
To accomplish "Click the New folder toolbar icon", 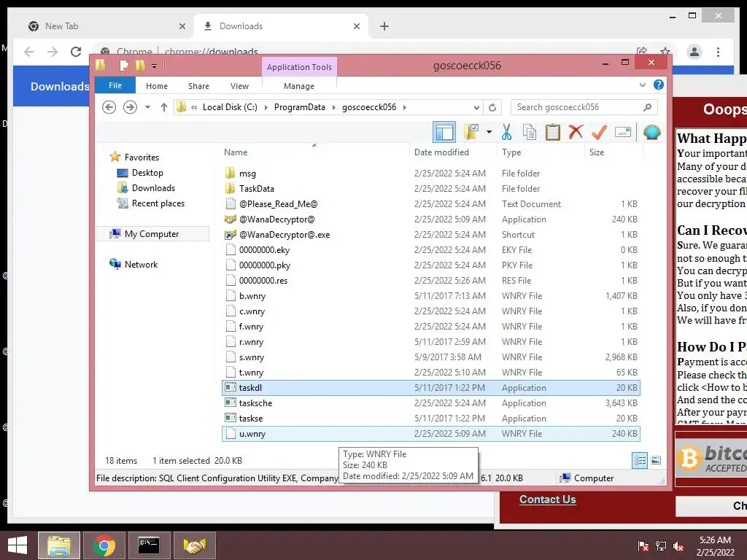I will coord(471,132).
